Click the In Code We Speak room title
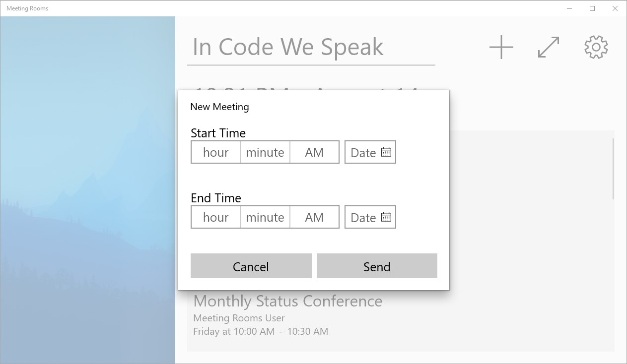The width and height of the screenshot is (627, 364). (x=288, y=47)
